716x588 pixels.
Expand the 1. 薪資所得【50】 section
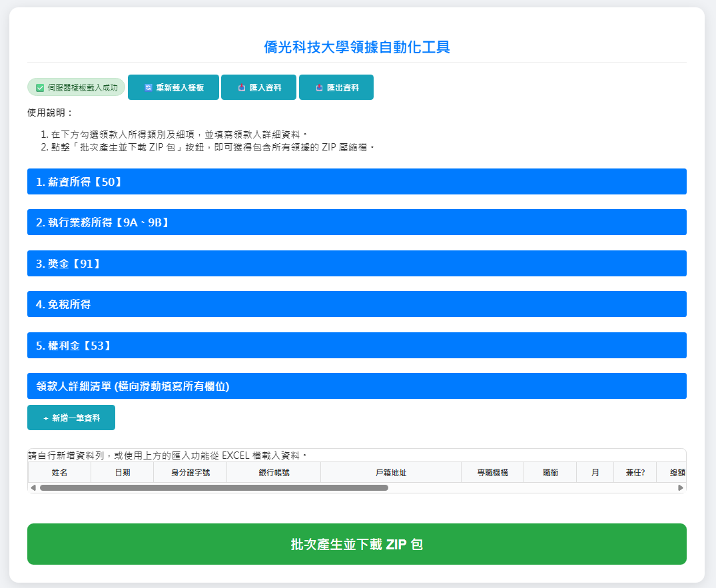(356, 182)
